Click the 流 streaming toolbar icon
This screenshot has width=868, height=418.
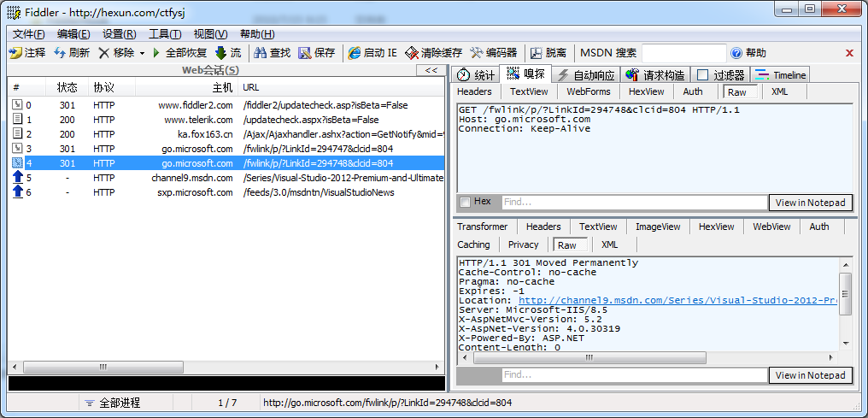221,53
